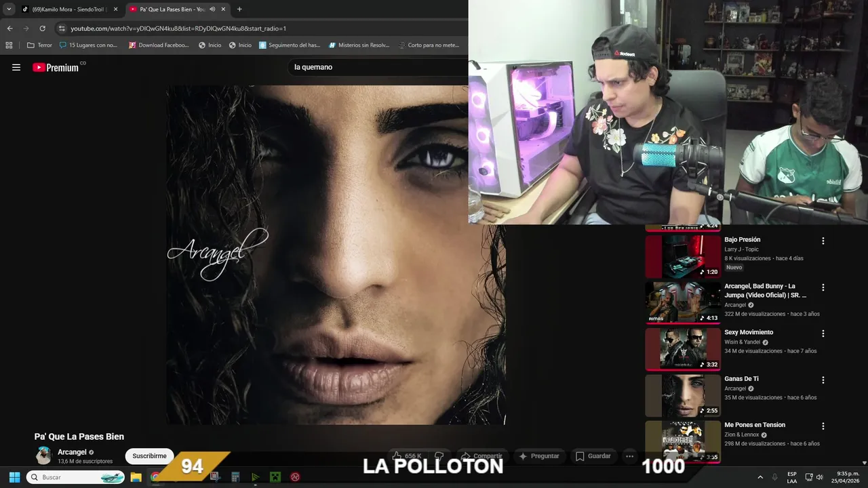Click the Larry J - Topic channel text

coord(741,249)
